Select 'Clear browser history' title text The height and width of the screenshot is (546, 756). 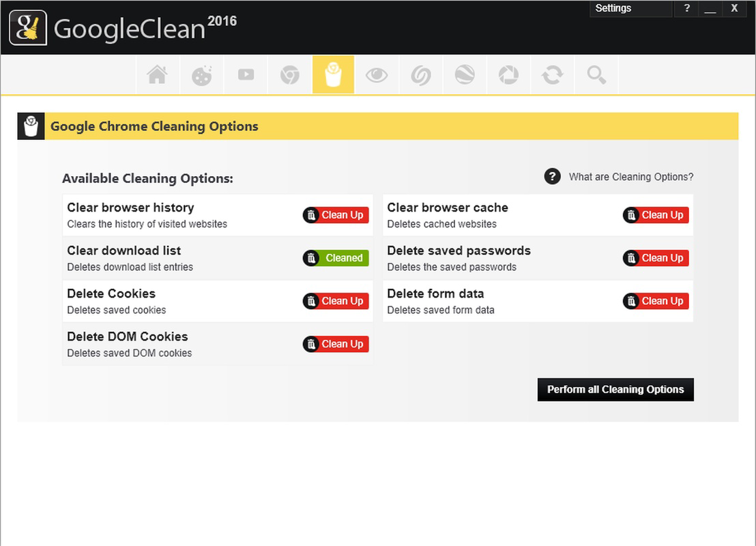[130, 208]
